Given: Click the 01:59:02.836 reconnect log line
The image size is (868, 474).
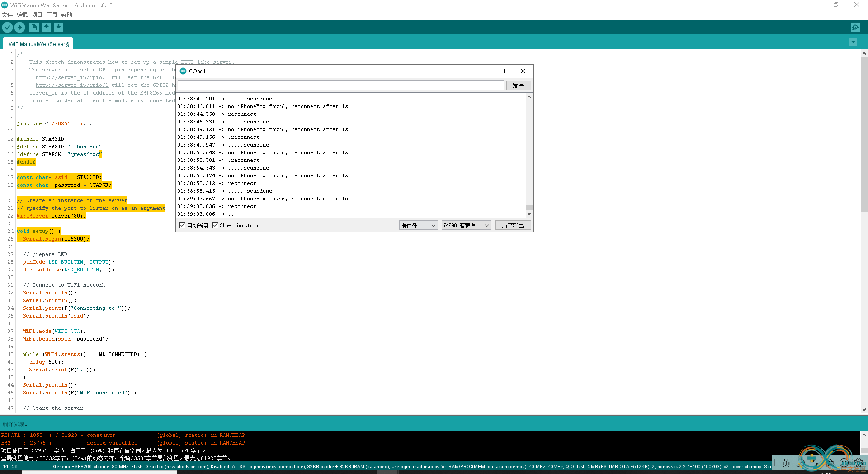Looking at the screenshot, I should coord(217,206).
